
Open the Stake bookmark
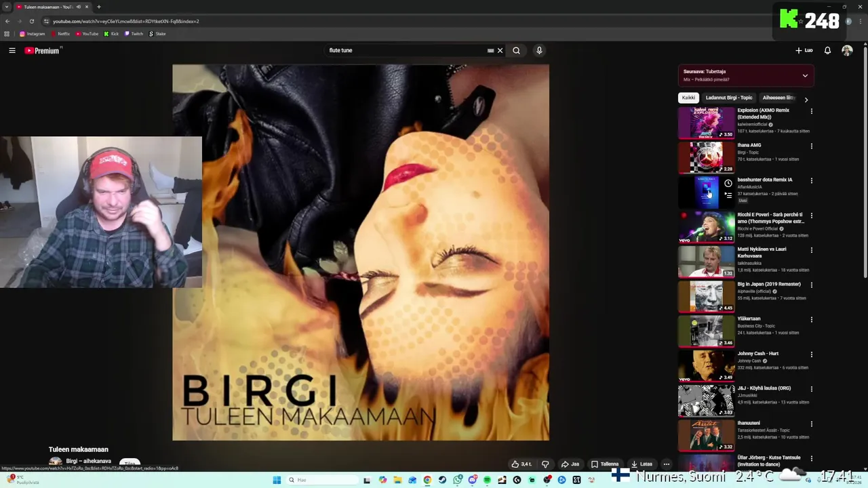(x=157, y=34)
